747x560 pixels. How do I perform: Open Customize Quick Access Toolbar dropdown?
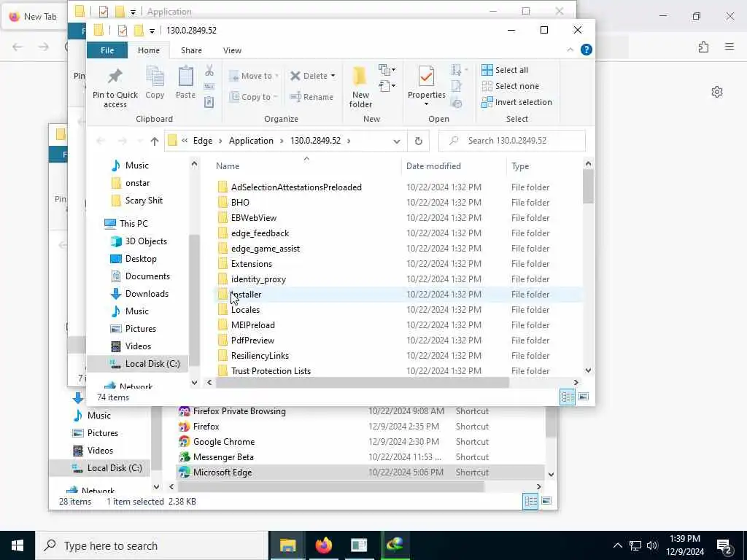(152, 31)
